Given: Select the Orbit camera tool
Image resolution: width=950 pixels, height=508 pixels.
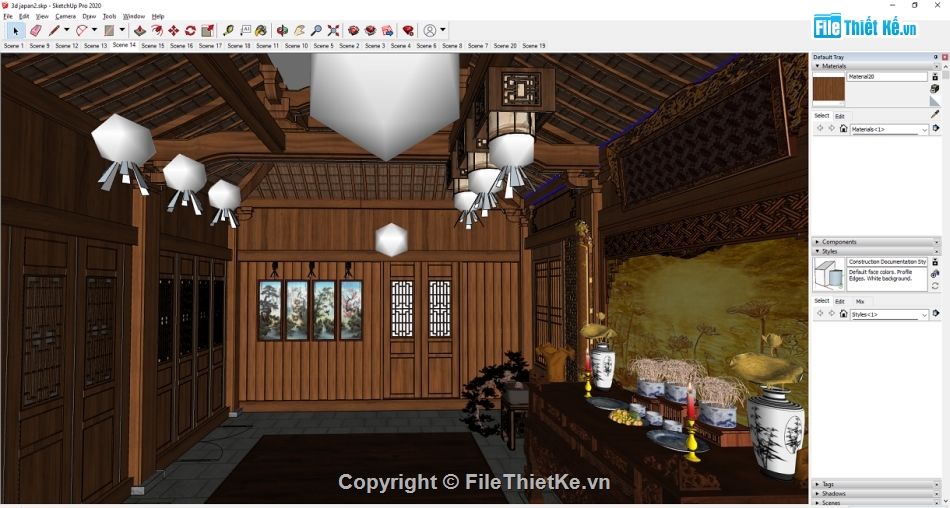Looking at the screenshot, I should click(x=282, y=30).
